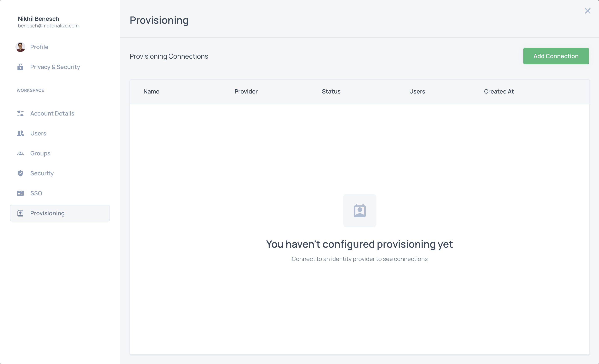Click the Profile icon in sidebar
Image resolution: width=599 pixels, height=364 pixels.
click(x=20, y=47)
